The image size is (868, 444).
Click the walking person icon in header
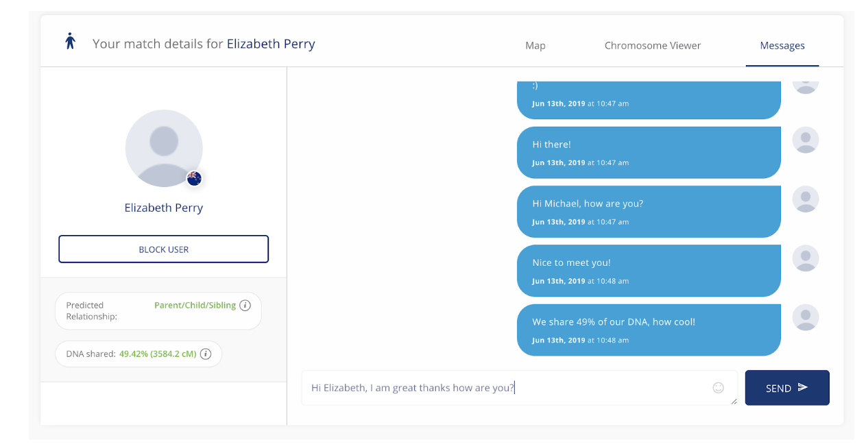70,41
